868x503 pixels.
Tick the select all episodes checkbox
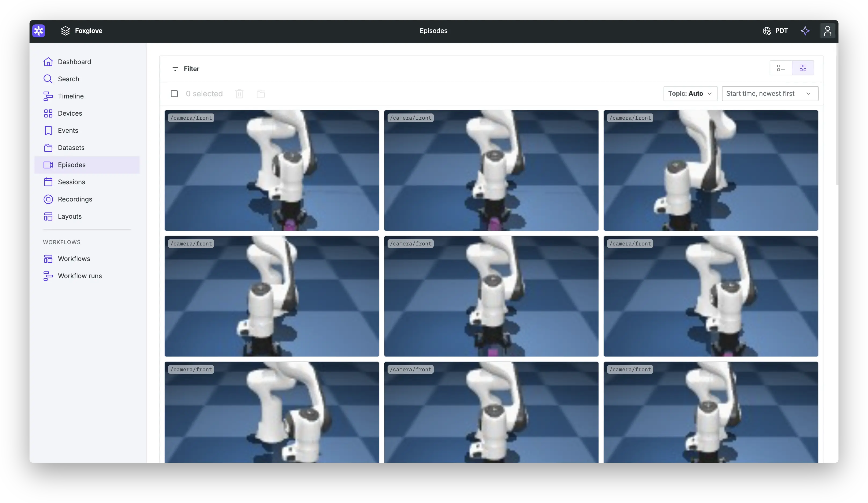click(x=174, y=94)
